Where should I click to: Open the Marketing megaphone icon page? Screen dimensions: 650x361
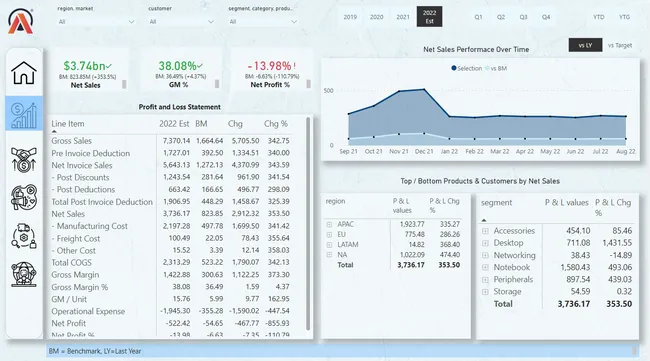[24, 197]
